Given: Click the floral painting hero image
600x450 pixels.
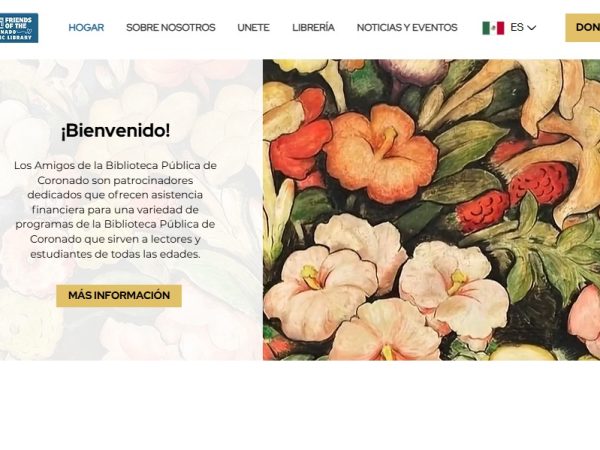Looking at the screenshot, I should coord(431,210).
